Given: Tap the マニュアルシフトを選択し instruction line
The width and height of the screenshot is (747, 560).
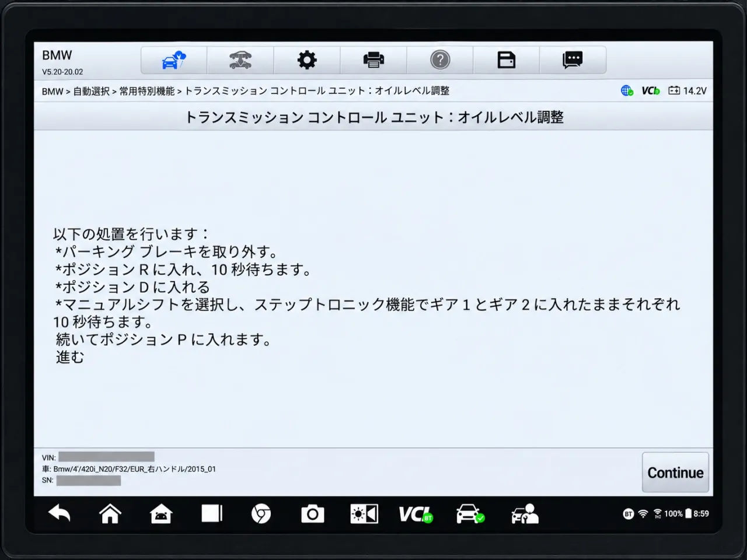Looking at the screenshot, I should click(366, 313).
